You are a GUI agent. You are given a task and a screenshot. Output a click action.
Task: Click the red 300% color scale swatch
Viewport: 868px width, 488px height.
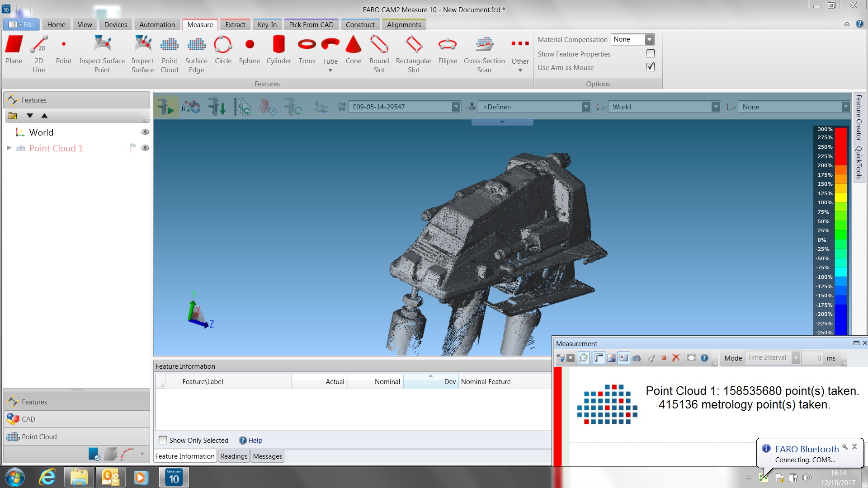click(x=840, y=132)
